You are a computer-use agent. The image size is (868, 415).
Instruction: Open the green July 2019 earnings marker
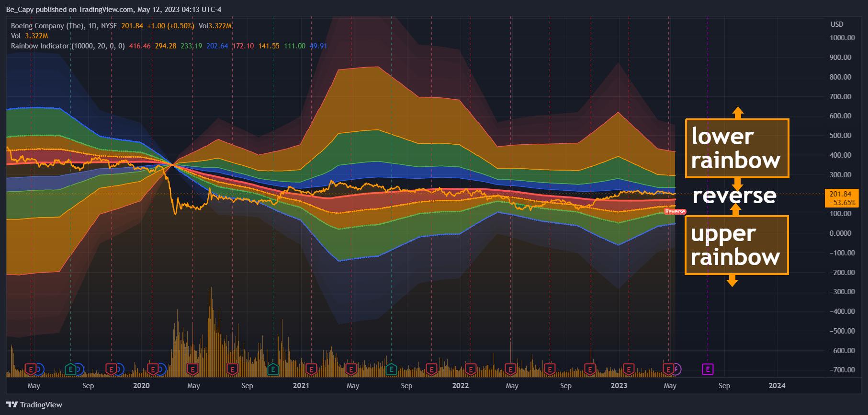pos(70,369)
